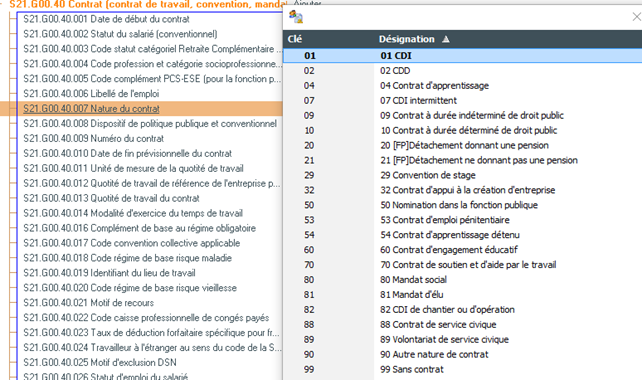The width and height of the screenshot is (642, 380).
Task: Click the key cell 99 in Clé column
Action: coord(309,369)
